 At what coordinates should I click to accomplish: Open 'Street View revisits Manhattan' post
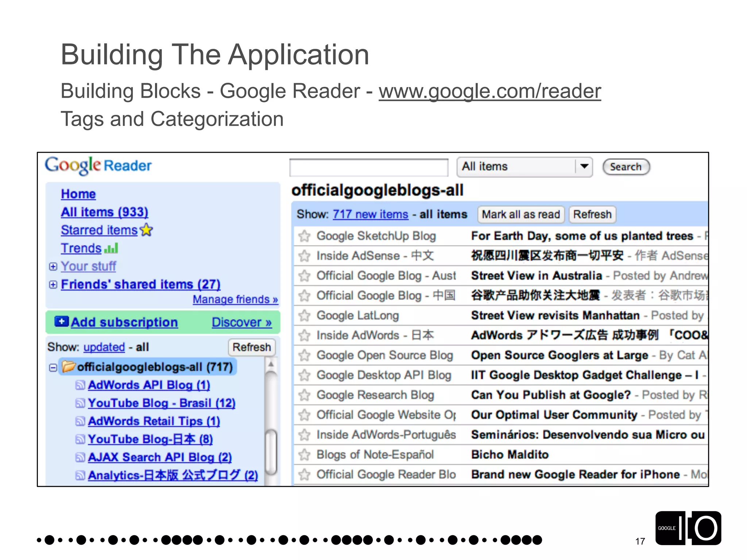(x=556, y=315)
